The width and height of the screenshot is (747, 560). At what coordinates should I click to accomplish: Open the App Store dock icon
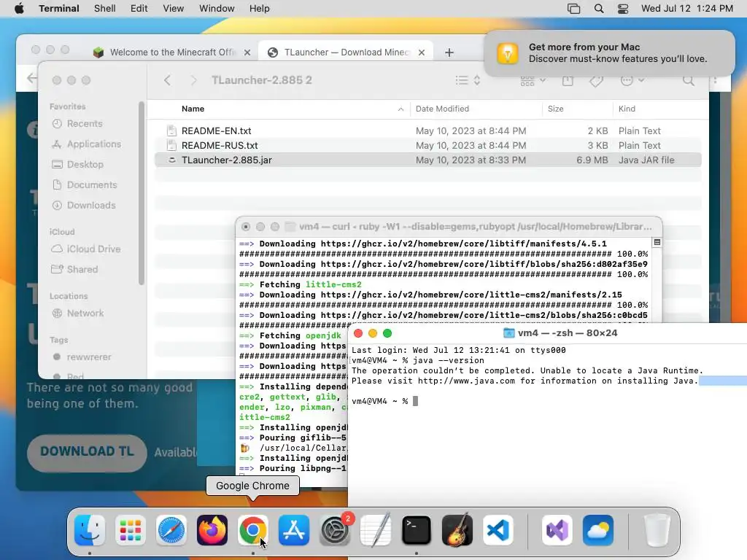pos(294,530)
